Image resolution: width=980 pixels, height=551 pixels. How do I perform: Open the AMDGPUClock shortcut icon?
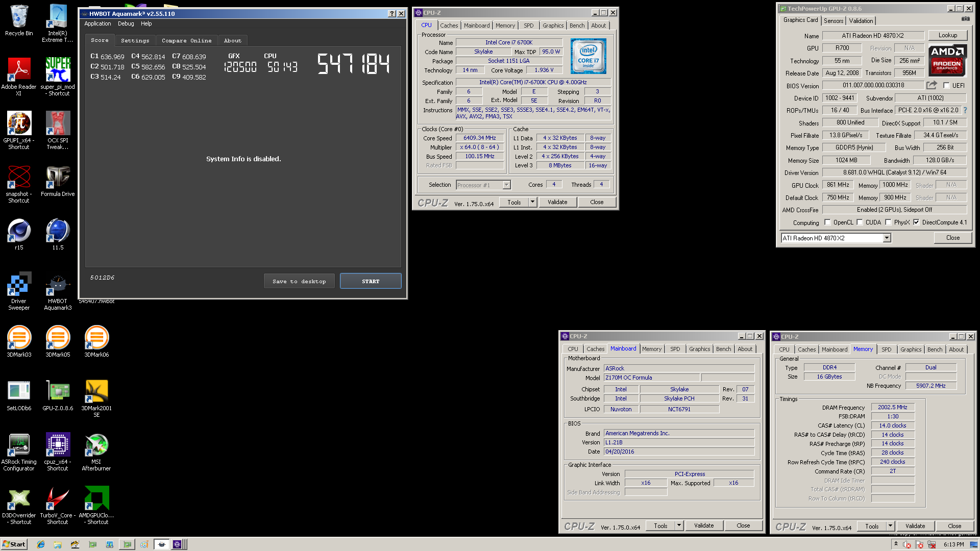click(96, 505)
